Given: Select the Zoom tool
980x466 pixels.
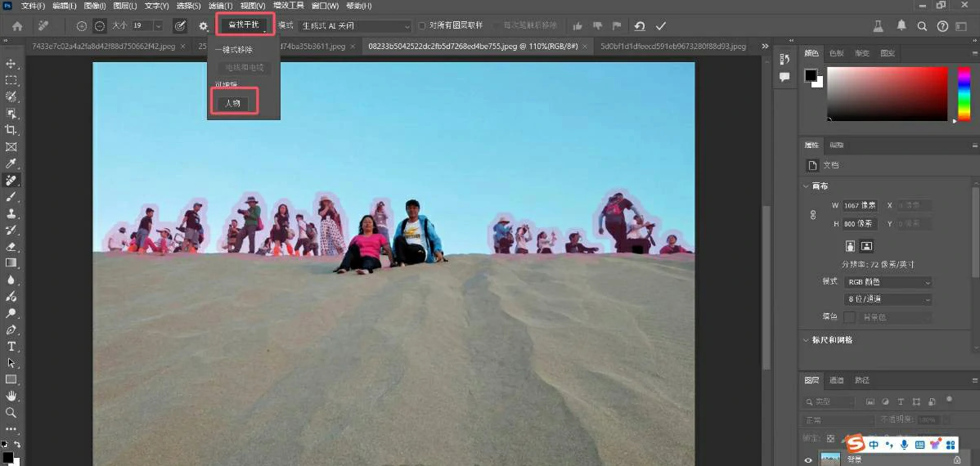Looking at the screenshot, I should [11, 412].
